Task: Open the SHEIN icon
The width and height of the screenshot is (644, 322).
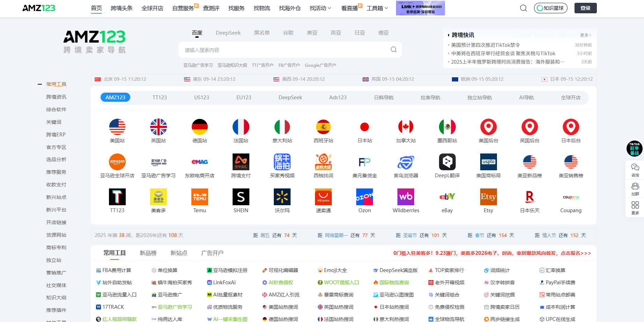Action: pyautogui.click(x=241, y=197)
